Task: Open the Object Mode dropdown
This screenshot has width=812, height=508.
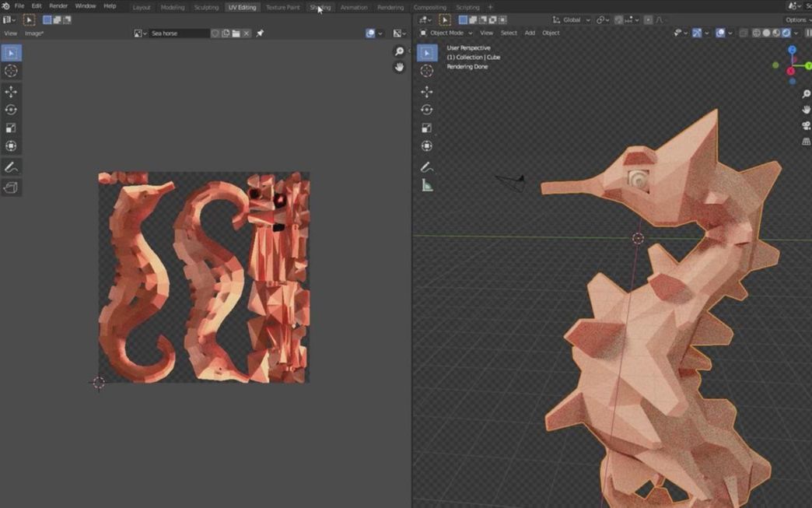Action: (449, 33)
